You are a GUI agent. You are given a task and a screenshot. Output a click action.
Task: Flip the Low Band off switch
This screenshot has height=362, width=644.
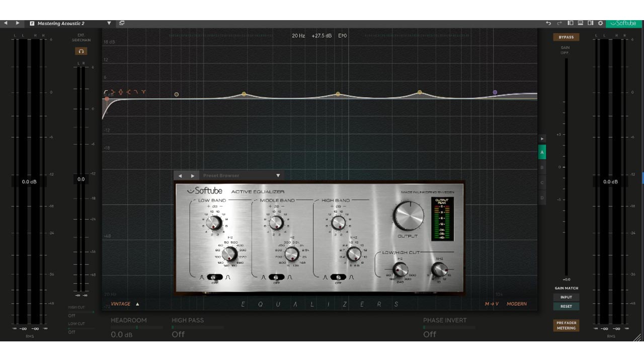215,277
